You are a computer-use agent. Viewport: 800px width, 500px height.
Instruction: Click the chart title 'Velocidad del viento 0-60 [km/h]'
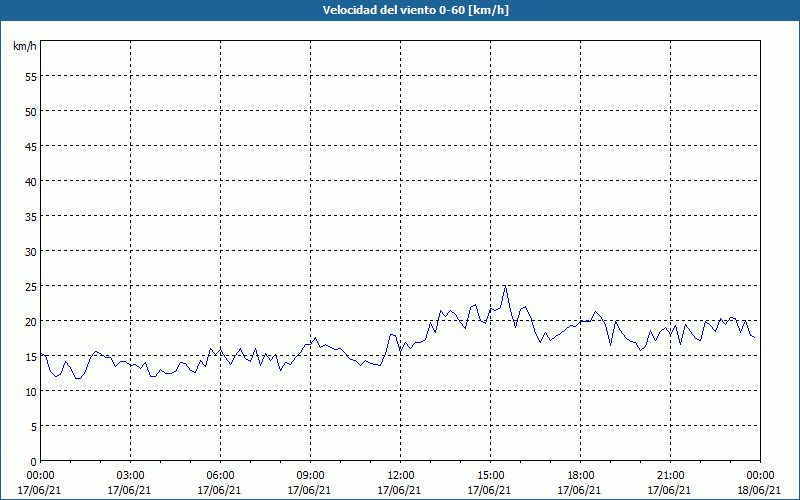pos(416,10)
